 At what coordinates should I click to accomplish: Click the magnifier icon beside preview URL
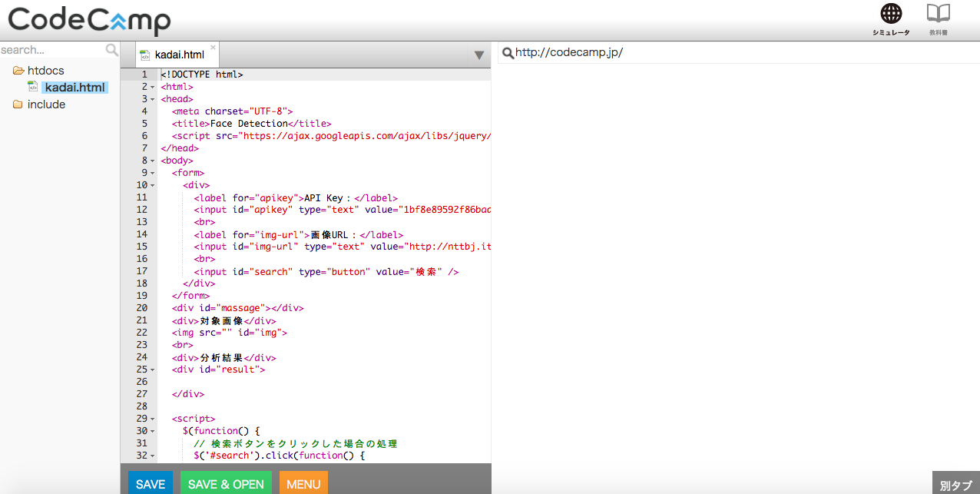[x=507, y=53]
